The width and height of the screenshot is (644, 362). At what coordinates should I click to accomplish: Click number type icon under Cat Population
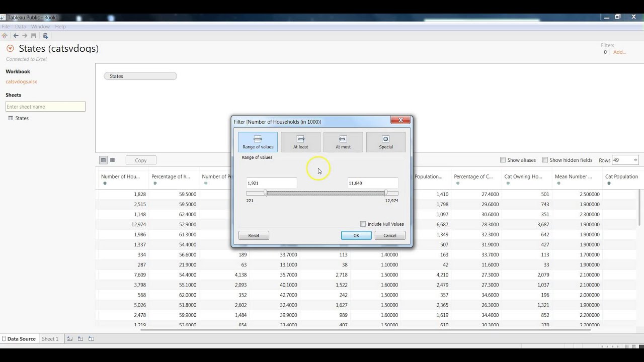pyautogui.click(x=609, y=184)
